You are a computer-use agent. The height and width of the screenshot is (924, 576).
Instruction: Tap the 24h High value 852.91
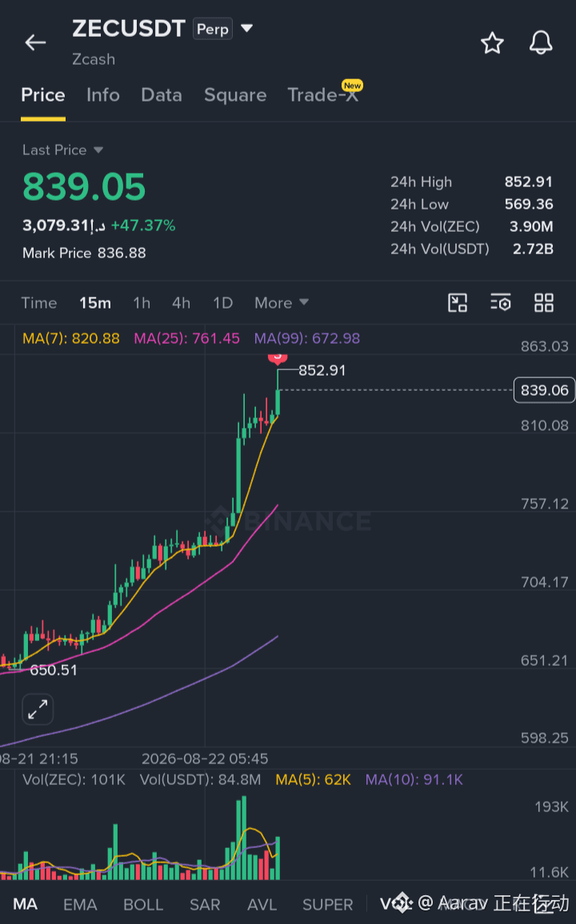(x=528, y=181)
